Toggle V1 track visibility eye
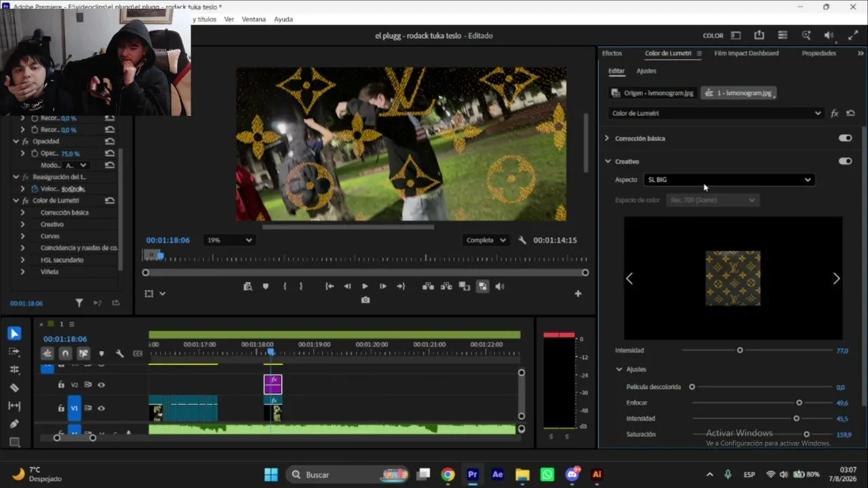 [101, 409]
